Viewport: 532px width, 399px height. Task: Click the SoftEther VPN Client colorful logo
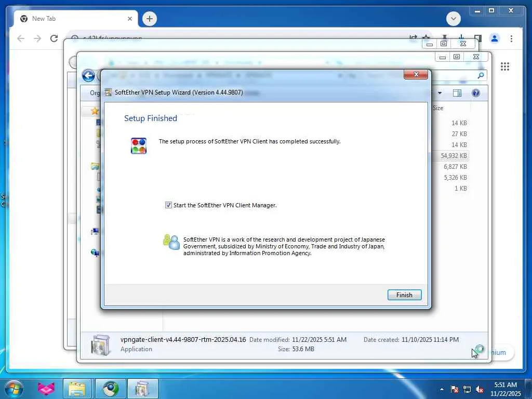[x=139, y=145]
